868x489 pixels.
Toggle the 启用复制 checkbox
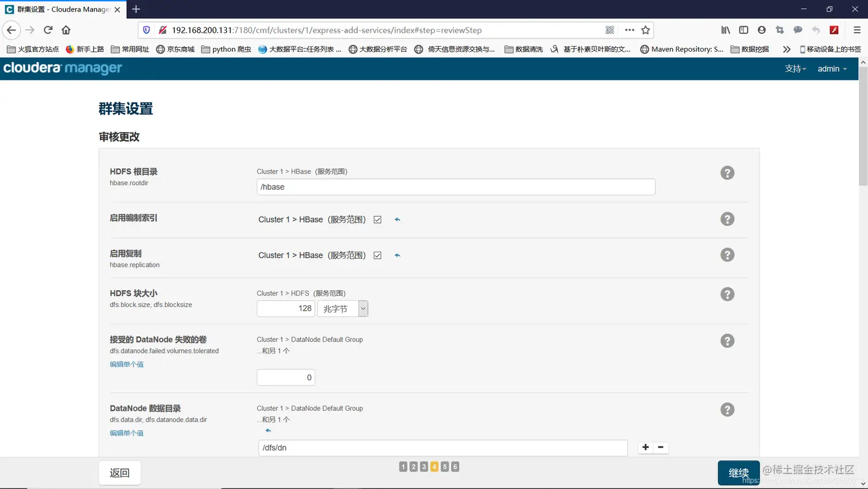click(377, 255)
